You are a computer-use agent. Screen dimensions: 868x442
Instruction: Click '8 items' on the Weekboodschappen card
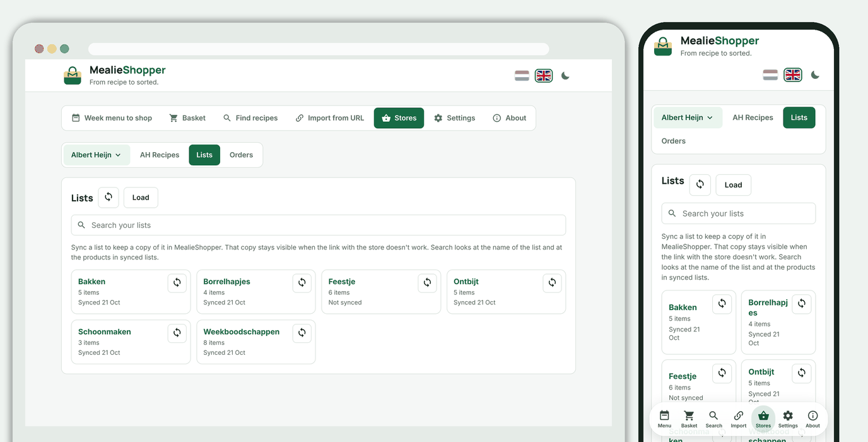[x=214, y=343]
